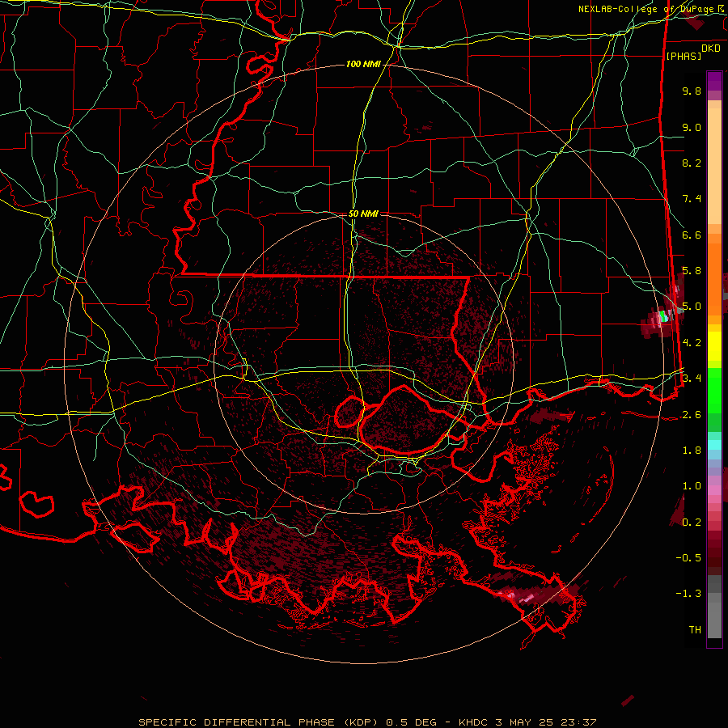Image resolution: width=728 pixels, height=728 pixels.
Task: Click the 3.4 scale value
Action: click(x=692, y=378)
